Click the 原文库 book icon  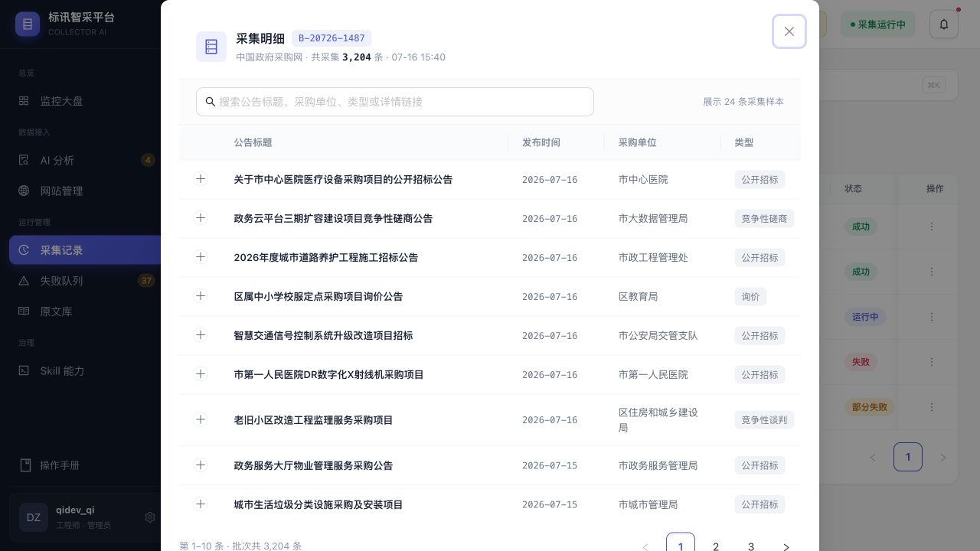pos(24,311)
